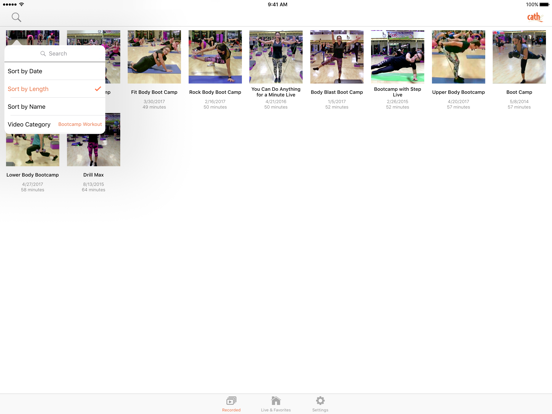Select Sort by Length option
The height and width of the screenshot is (414, 552).
point(55,89)
